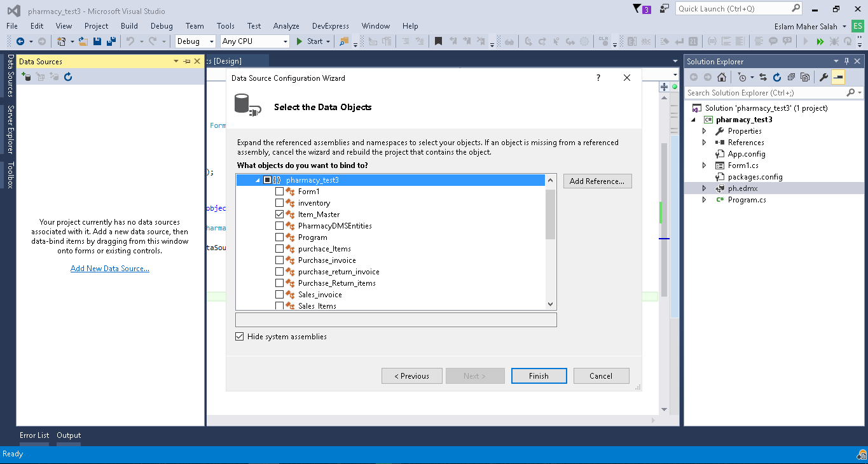
Task: Open the Tools menu
Action: [226, 26]
